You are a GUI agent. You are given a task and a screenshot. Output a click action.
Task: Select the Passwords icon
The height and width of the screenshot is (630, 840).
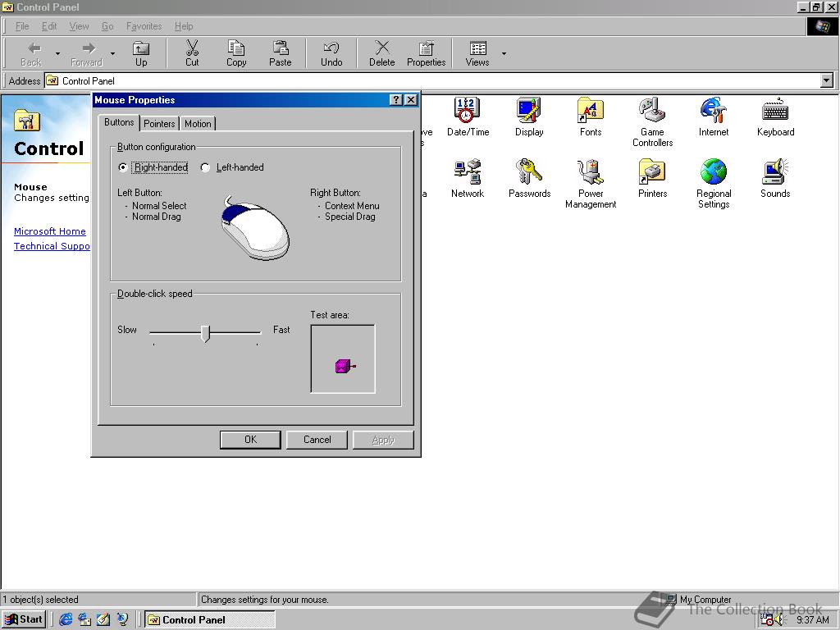tap(529, 178)
